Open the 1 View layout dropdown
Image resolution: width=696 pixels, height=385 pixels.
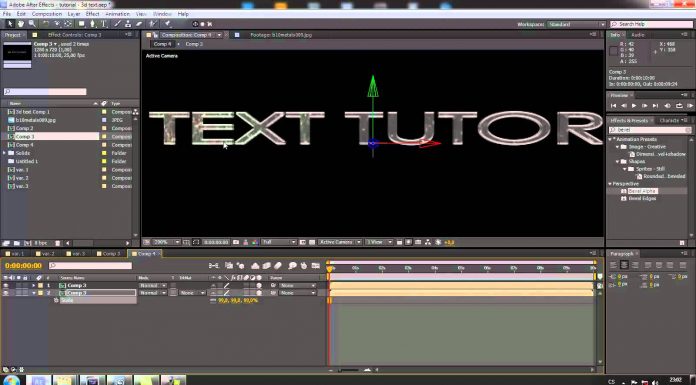(x=379, y=242)
